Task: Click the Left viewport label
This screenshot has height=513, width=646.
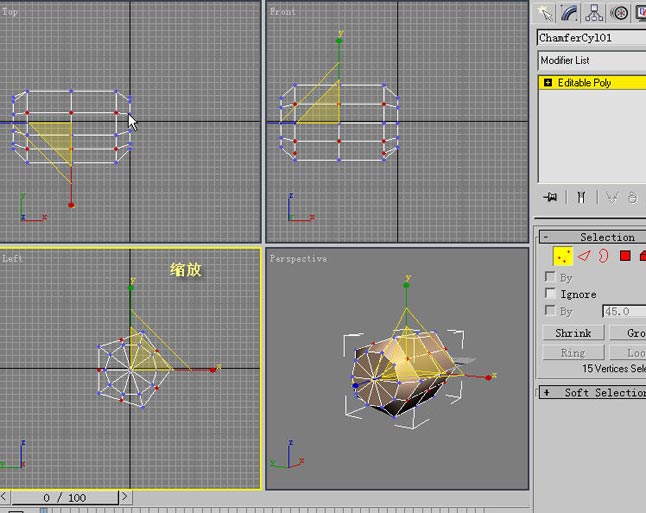Action: click(12, 259)
